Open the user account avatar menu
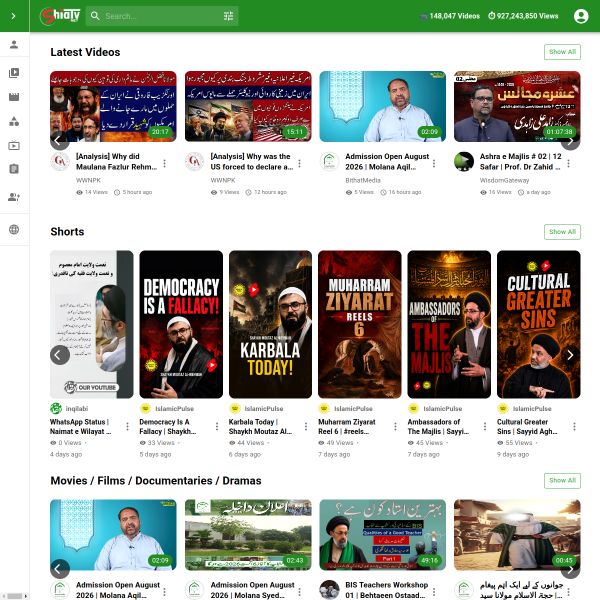Viewport: 600px width, 600px height. tap(581, 16)
